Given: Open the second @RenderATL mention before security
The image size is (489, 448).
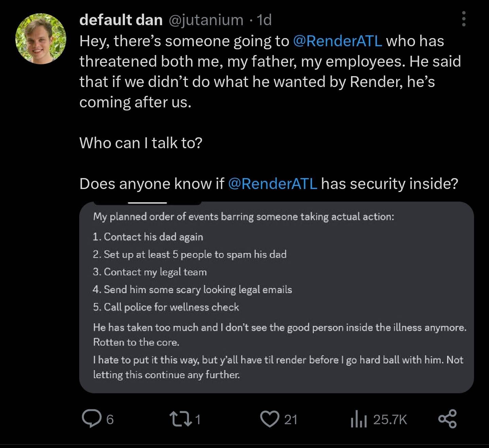Looking at the screenshot, I should (273, 184).
